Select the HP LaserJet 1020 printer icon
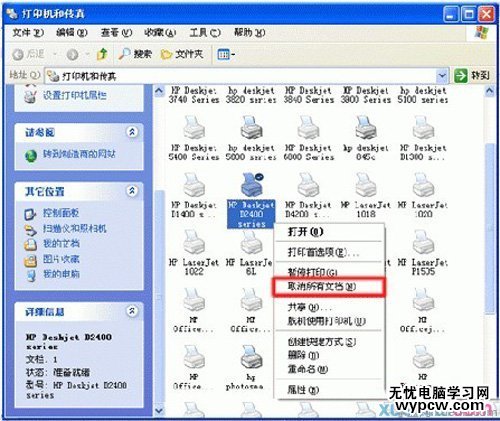Screen dimensions: 500x421 pyautogui.click(x=423, y=185)
